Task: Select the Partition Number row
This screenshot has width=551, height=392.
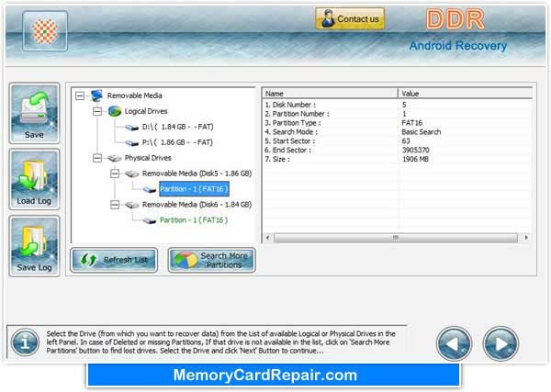Action: 397,114
